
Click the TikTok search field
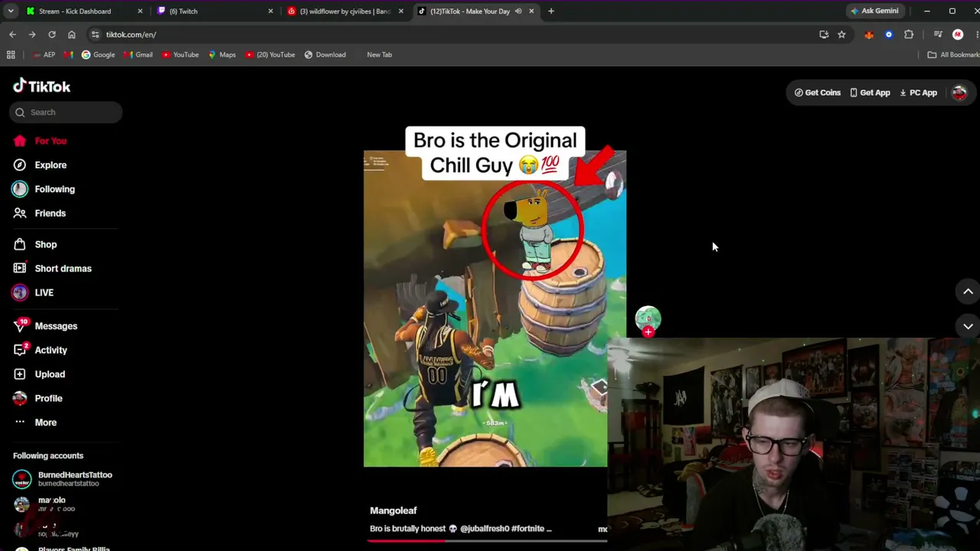tap(66, 112)
